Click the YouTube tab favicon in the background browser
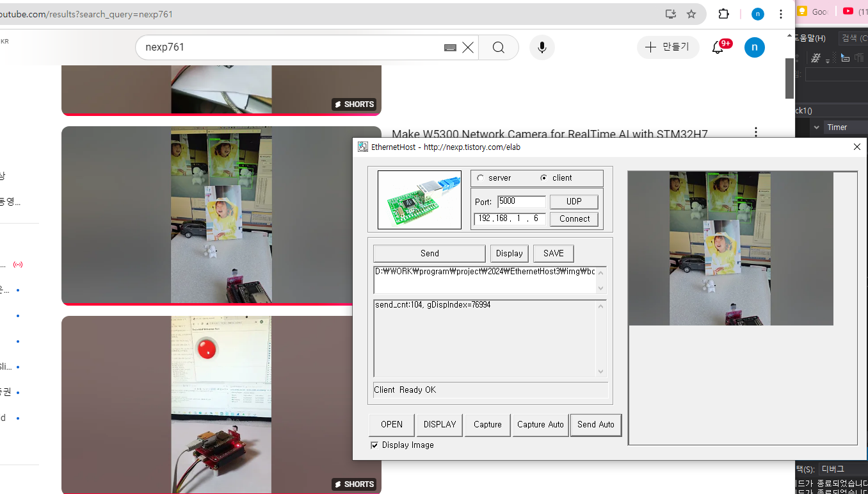868x494 pixels. pyautogui.click(x=848, y=12)
